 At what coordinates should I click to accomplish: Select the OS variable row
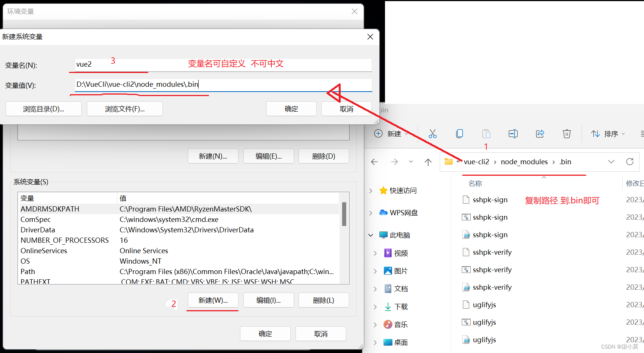pos(179,261)
